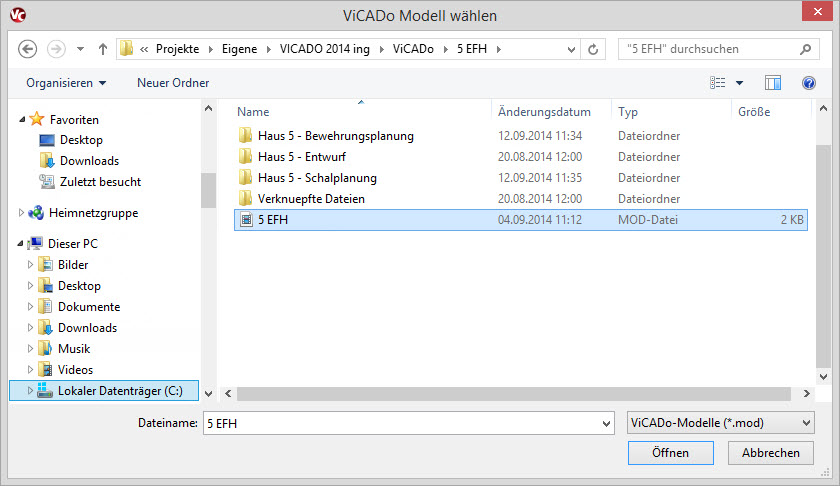Click the ViCADo app icon in title bar
Image resolution: width=840 pixels, height=486 pixels.
click(18, 14)
